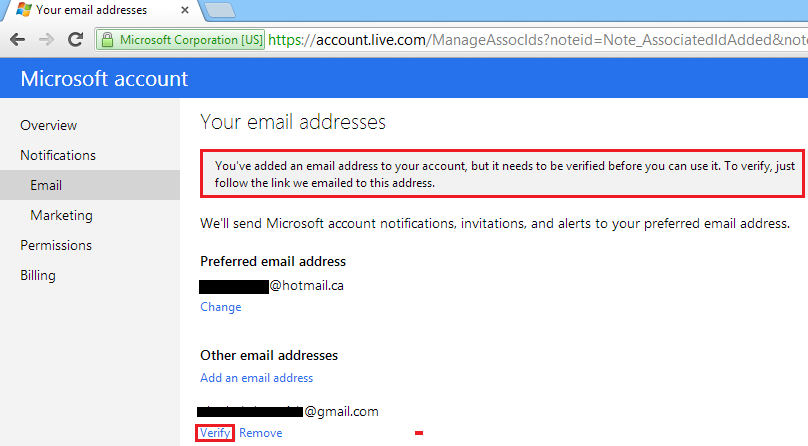This screenshot has height=446, width=808.
Task: Open the Overview section in the sidebar
Action: point(48,125)
